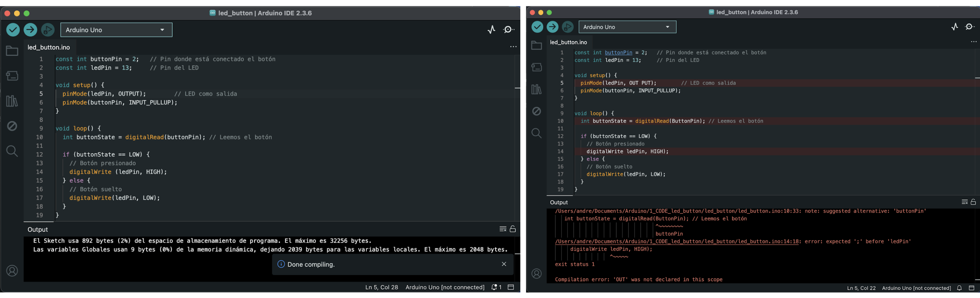Select led_button.ino tab in the left window
This screenshot has height=298, width=980.
tap(49, 47)
